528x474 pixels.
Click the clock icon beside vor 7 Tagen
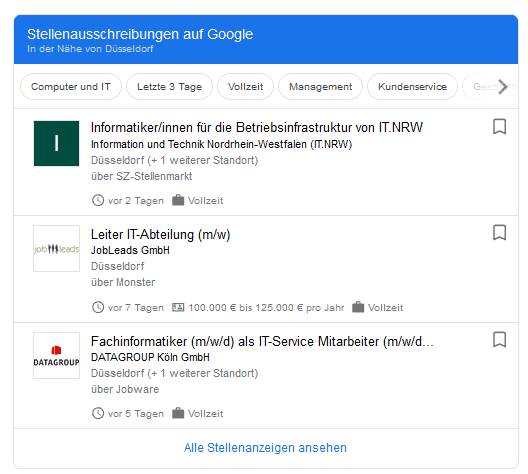tap(98, 307)
